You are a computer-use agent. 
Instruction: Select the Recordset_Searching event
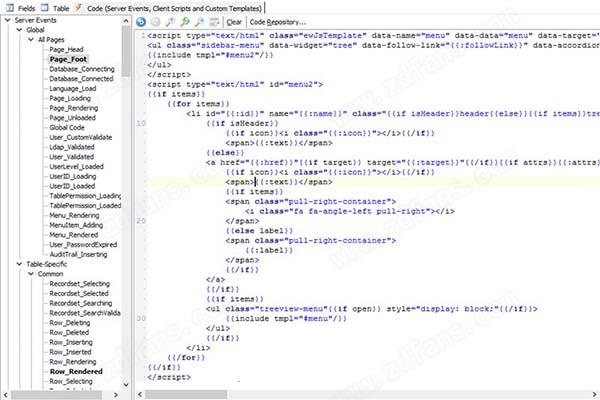(81, 303)
